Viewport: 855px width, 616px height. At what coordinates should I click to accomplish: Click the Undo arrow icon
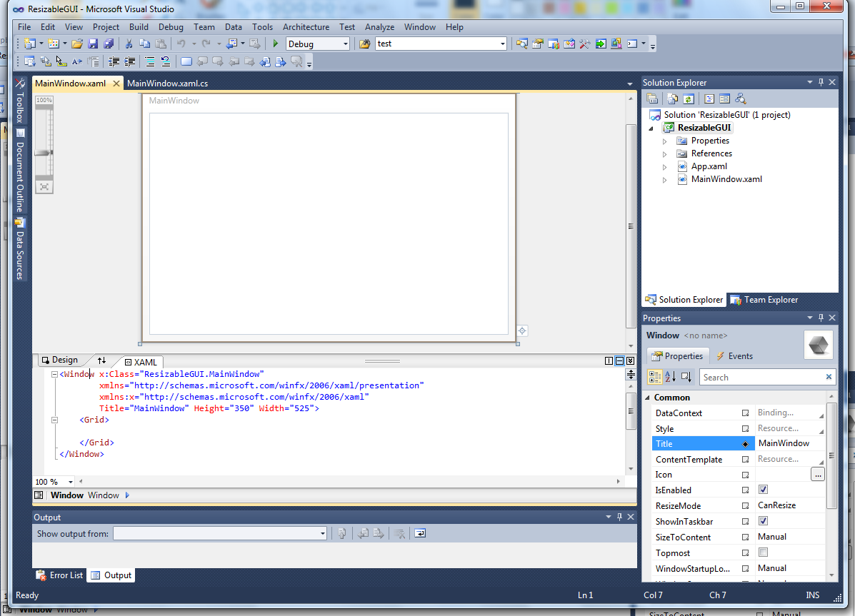click(181, 44)
